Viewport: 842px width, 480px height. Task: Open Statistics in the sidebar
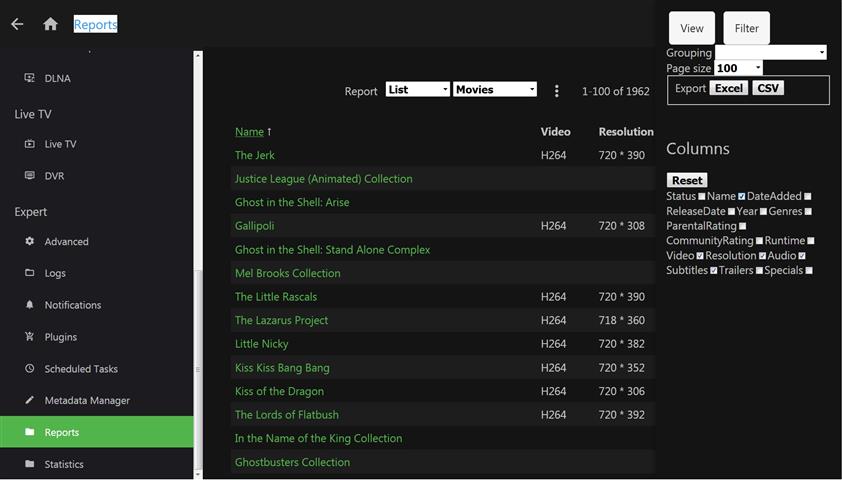pyautogui.click(x=64, y=464)
